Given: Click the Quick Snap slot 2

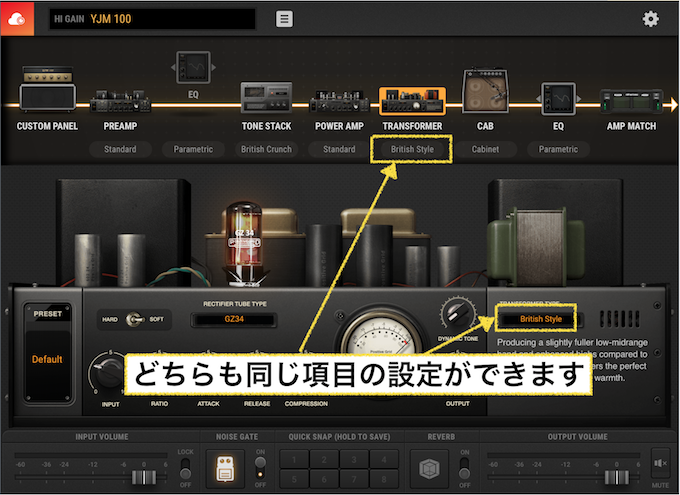Looking at the screenshot, I should point(324,459).
